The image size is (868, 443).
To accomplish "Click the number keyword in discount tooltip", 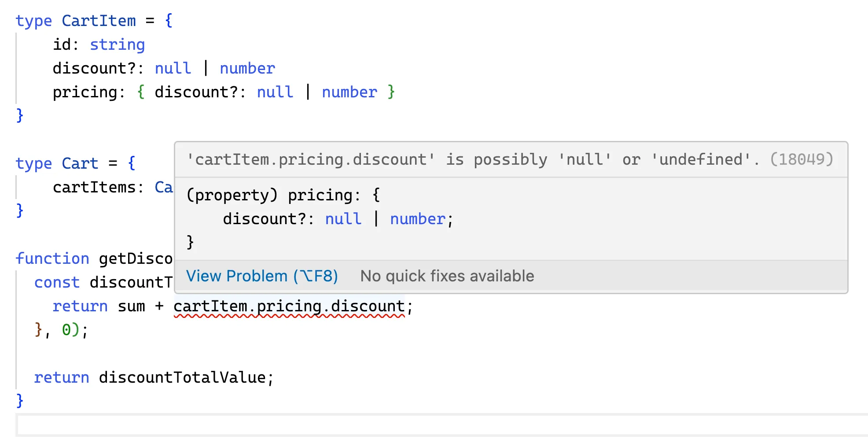I will [416, 219].
